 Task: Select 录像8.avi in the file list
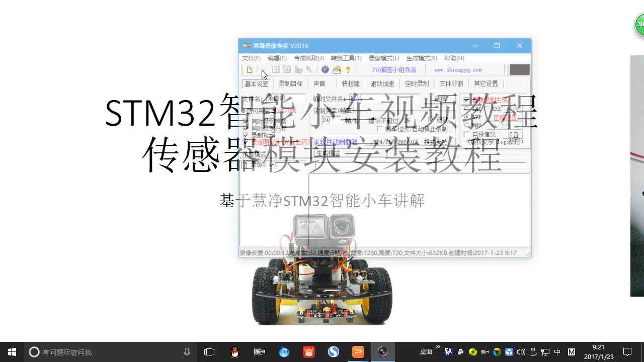pyautogui.click(x=264, y=164)
